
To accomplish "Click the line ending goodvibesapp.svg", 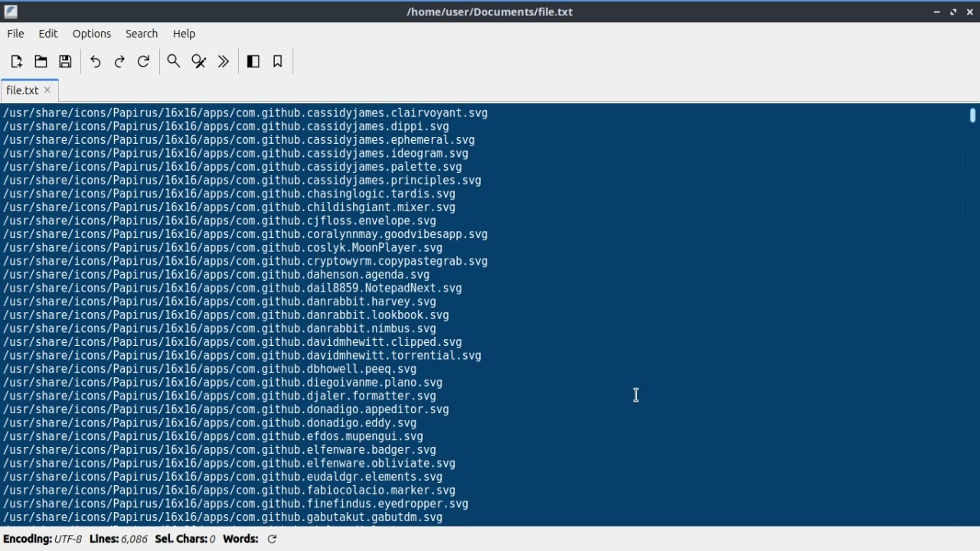I will click(x=245, y=234).
